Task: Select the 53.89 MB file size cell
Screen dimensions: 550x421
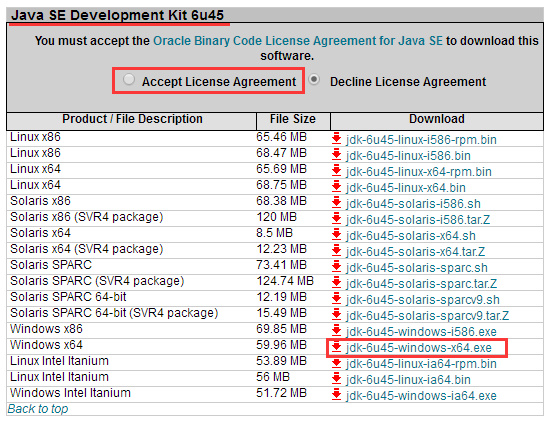Action: tap(281, 361)
